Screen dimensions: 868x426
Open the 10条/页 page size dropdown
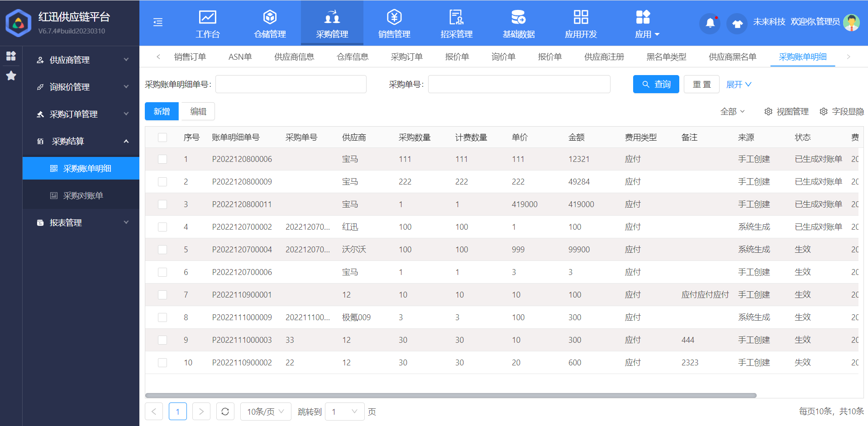tap(266, 412)
